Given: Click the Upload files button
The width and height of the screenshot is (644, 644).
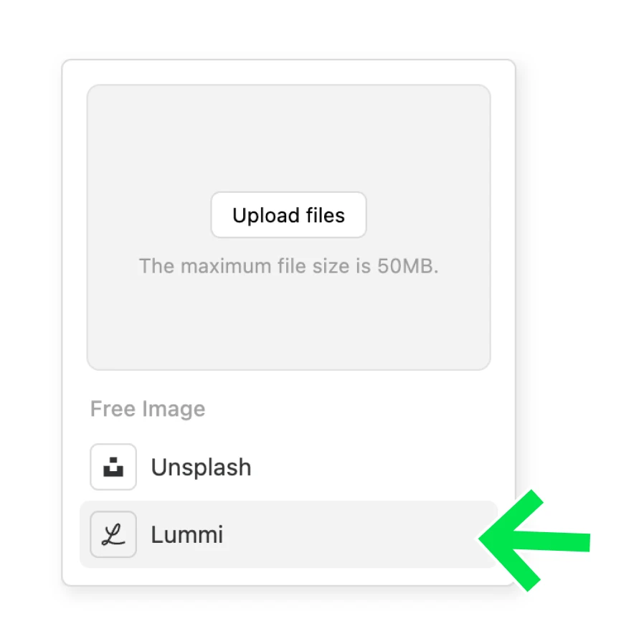Looking at the screenshot, I should coord(288,215).
